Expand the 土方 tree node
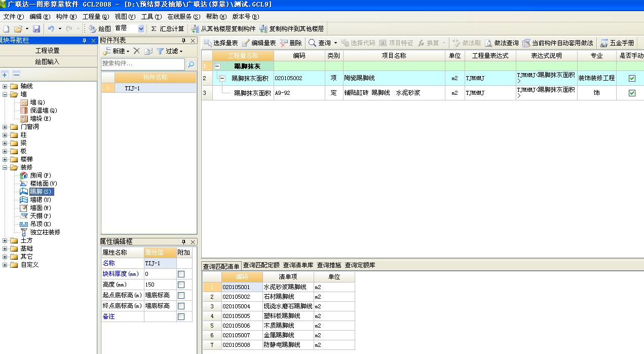644x354 pixels. point(5,240)
